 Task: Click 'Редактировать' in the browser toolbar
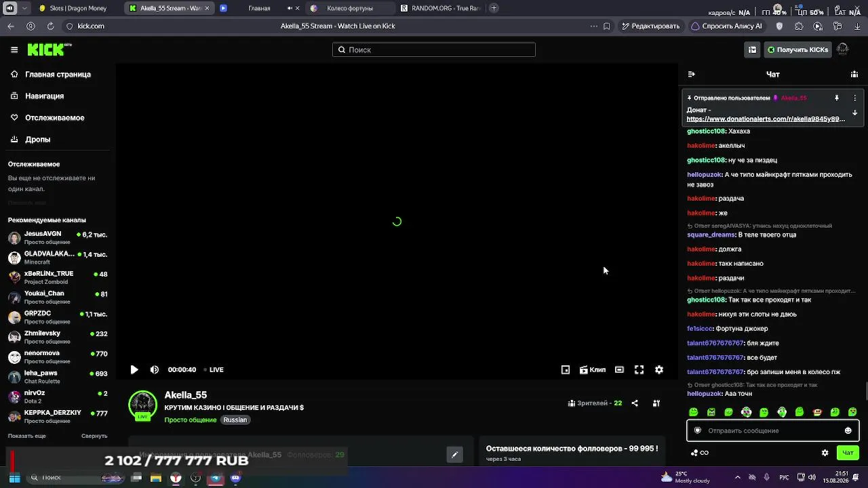click(x=650, y=26)
